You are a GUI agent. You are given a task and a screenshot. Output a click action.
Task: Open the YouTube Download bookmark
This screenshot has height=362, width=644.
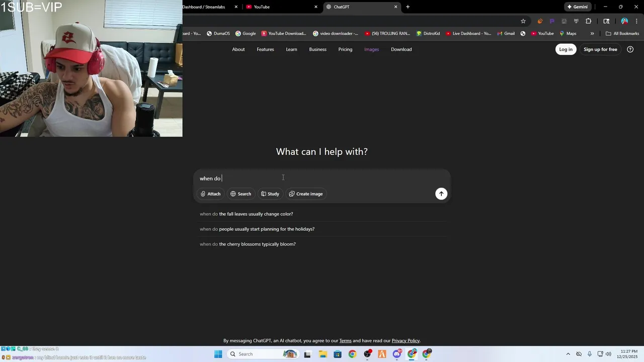click(284, 34)
